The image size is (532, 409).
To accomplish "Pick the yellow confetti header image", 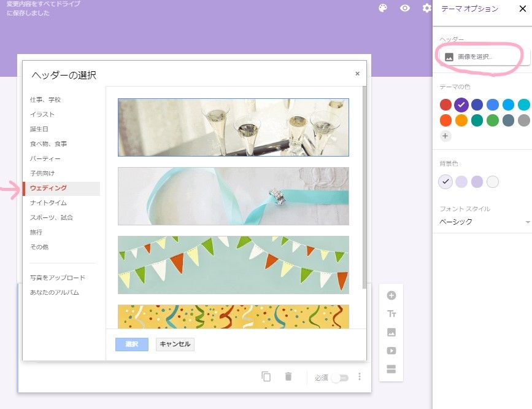I will tap(233, 317).
